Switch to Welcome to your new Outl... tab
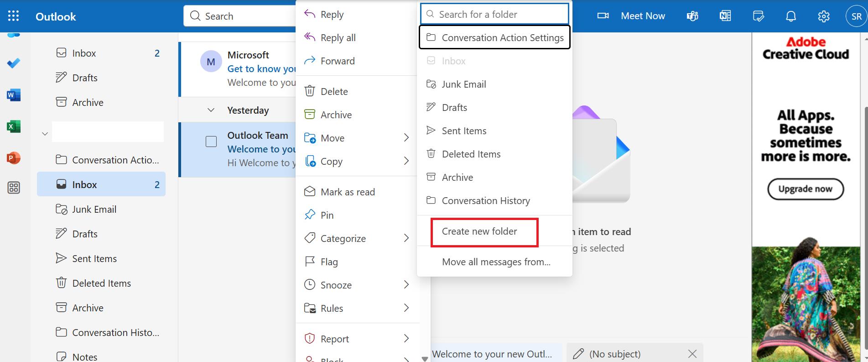The height and width of the screenshot is (362, 868). [496, 354]
